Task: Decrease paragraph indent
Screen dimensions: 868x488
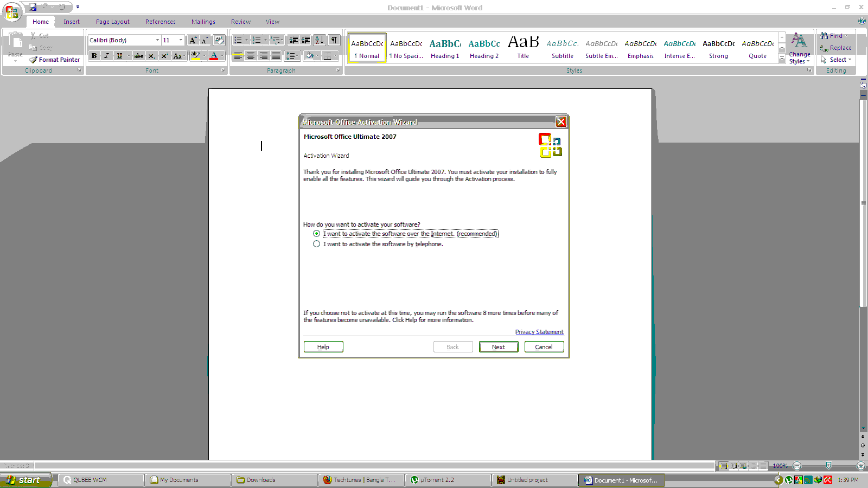Action: [293, 40]
